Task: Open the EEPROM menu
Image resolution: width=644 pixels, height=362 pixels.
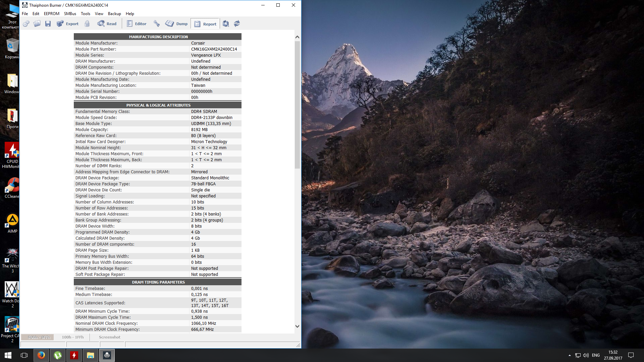Action: (x=51, y=14)
